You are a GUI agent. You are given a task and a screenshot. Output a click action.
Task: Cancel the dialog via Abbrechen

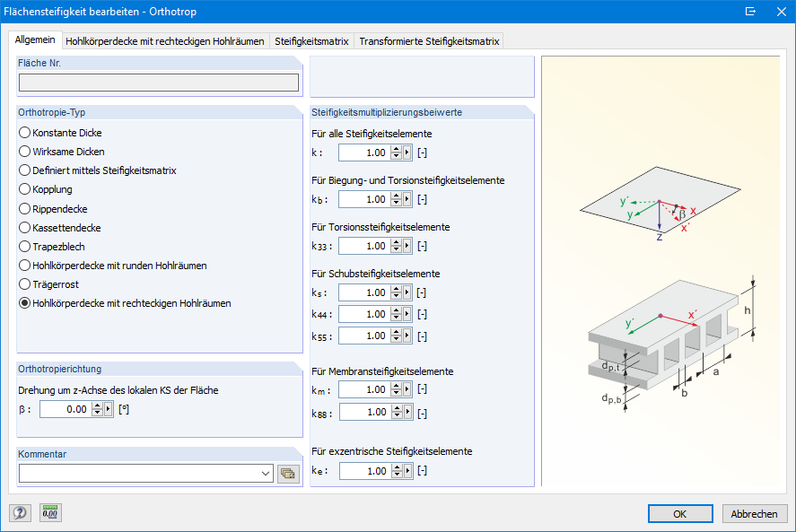click(754, 513)
